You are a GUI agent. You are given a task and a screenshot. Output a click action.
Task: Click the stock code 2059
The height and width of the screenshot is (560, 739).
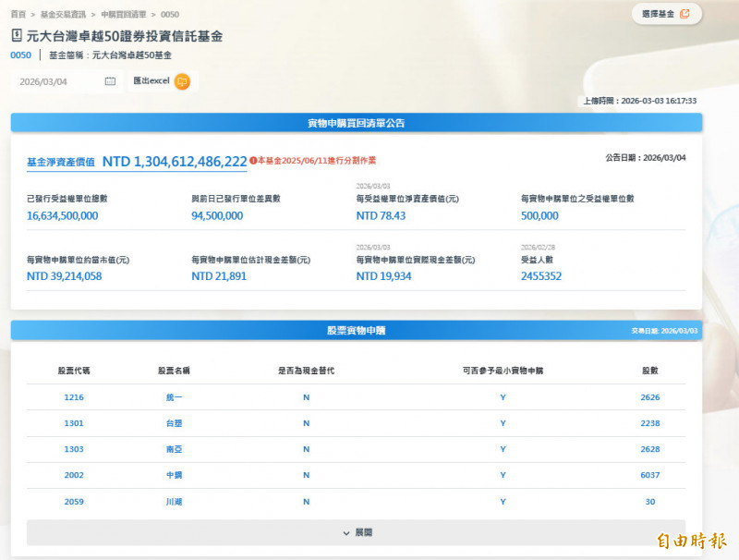click(x=74, y=502)
